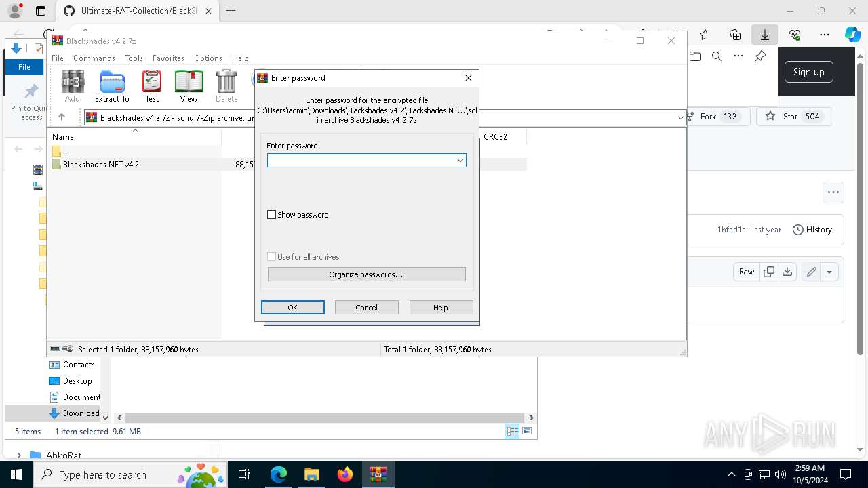868x488 pixels.
Task: Go up one folder level in WinRAR
Action: pos(62,117)
